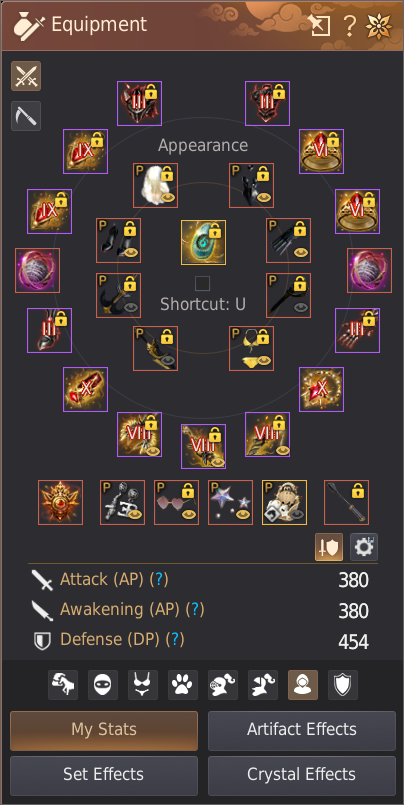This screenshot has width=404, height=805.
Task: Click the Artifact Effects button
Action: (x=302, y=731)
